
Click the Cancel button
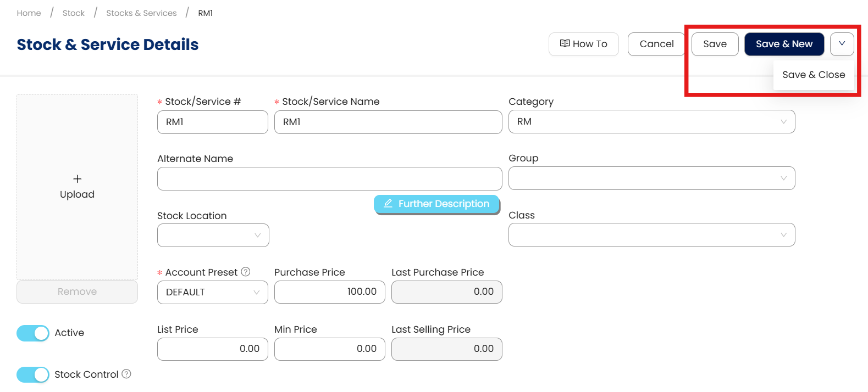pos(656,44)
